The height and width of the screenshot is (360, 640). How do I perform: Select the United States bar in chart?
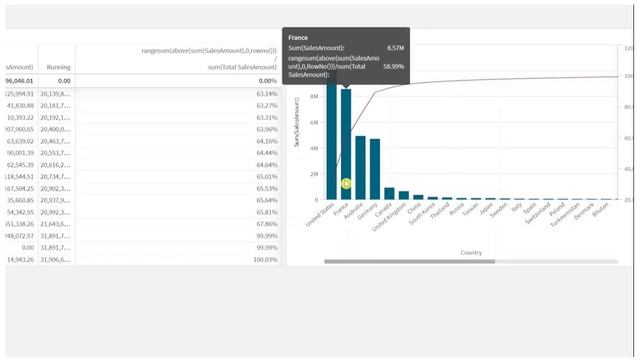[331, 141]
